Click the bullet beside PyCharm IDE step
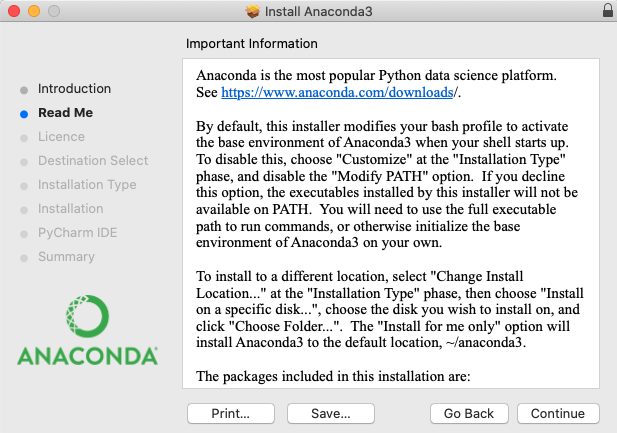 click(x=24, y=234)
